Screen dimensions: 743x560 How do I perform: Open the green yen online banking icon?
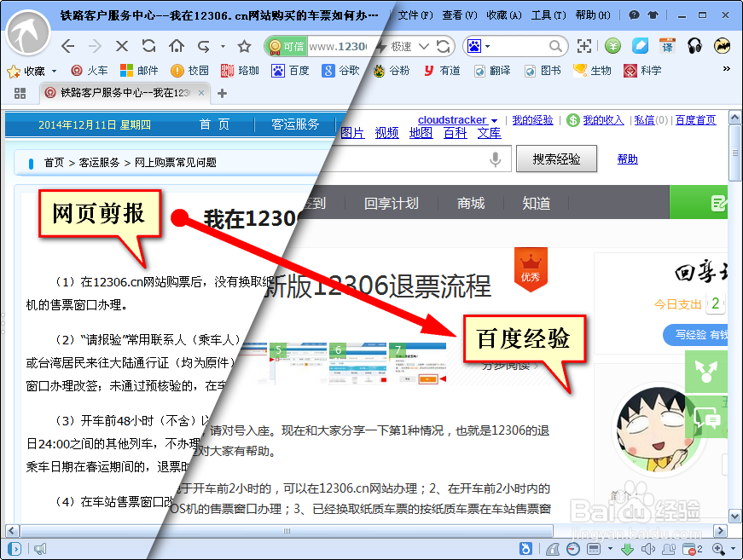coord(612,46)
